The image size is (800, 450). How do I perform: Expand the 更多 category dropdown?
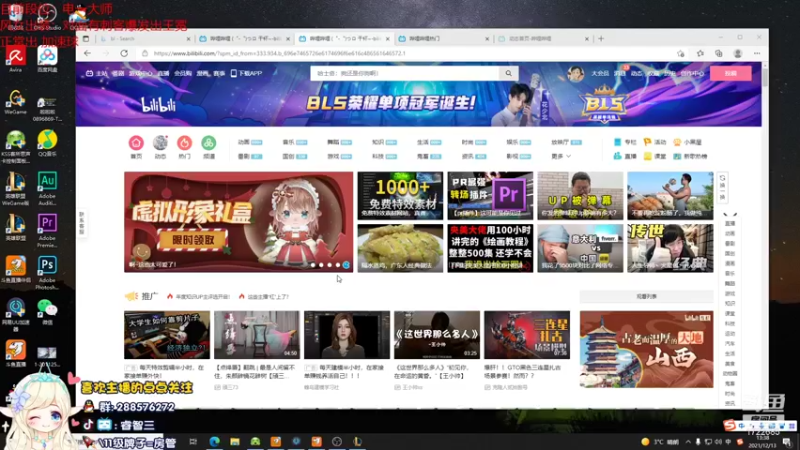point(561,156)
